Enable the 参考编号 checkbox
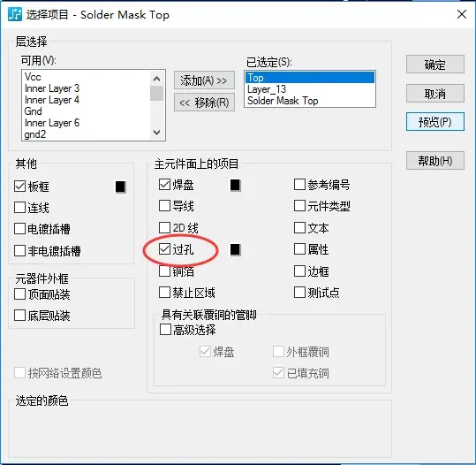This screenshot has width=476, height=465. pos(299,184)
